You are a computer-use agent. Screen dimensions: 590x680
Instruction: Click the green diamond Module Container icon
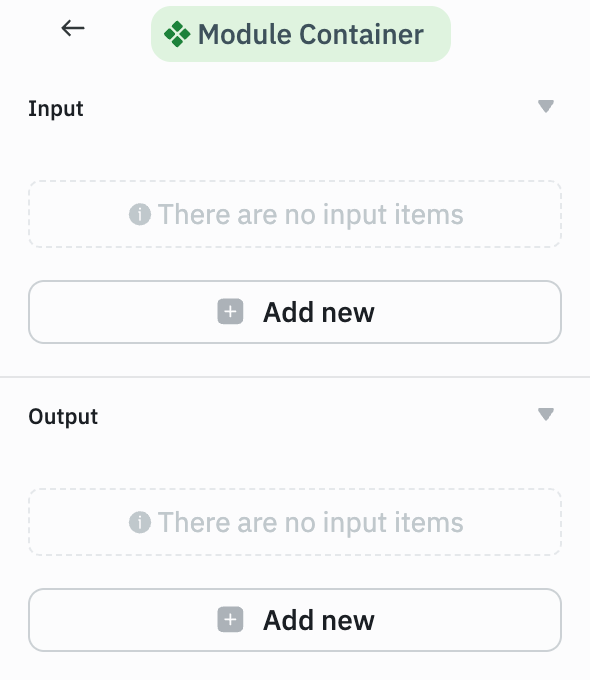177,34
